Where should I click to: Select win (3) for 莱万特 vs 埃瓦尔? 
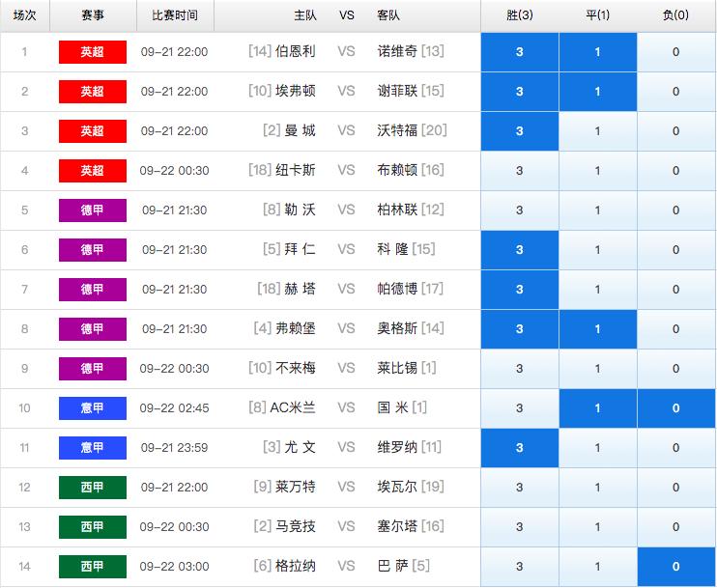[x=520, y=488]
